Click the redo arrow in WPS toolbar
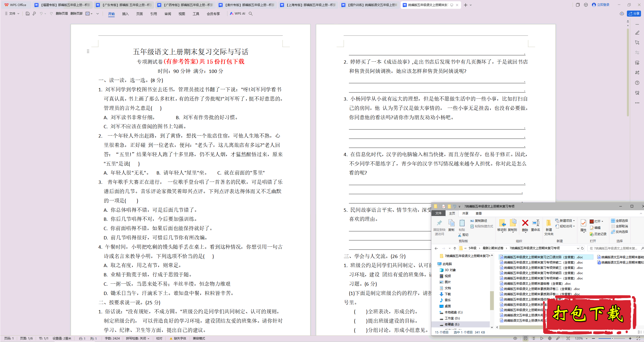 pyautogui.click(x=51, y=14)
